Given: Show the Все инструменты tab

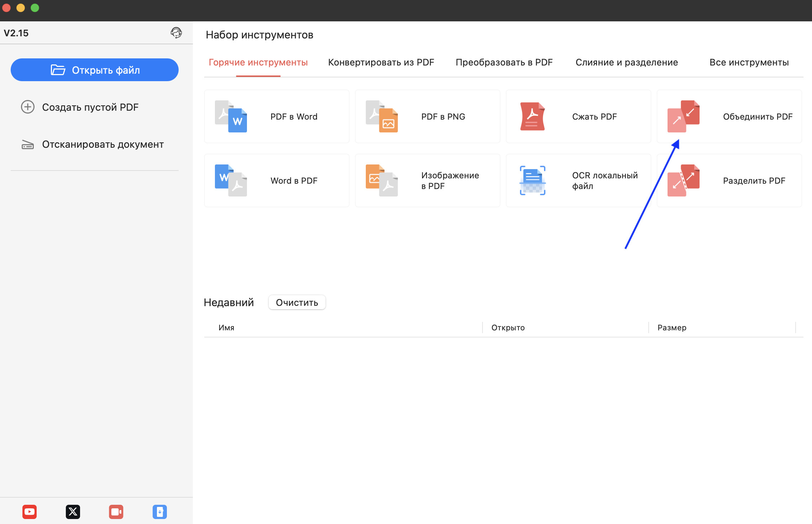Looking at the screenshot, I should [x=749, y=62].
